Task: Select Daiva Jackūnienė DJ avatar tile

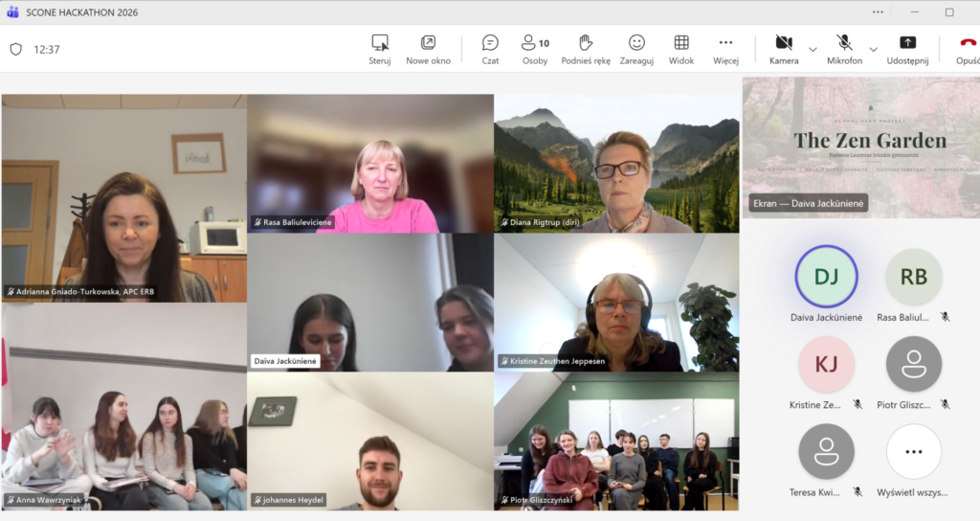Action: (x=826, y=277)
